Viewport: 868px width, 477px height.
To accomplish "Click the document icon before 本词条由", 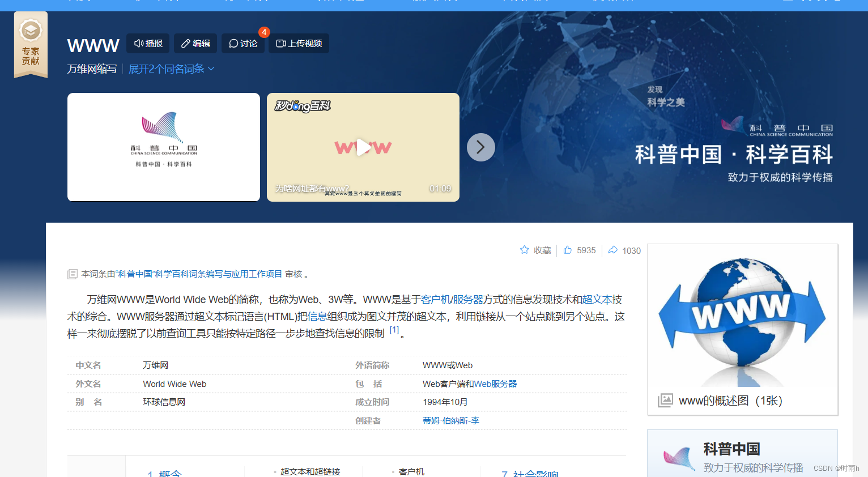I will tap(73, 274).
